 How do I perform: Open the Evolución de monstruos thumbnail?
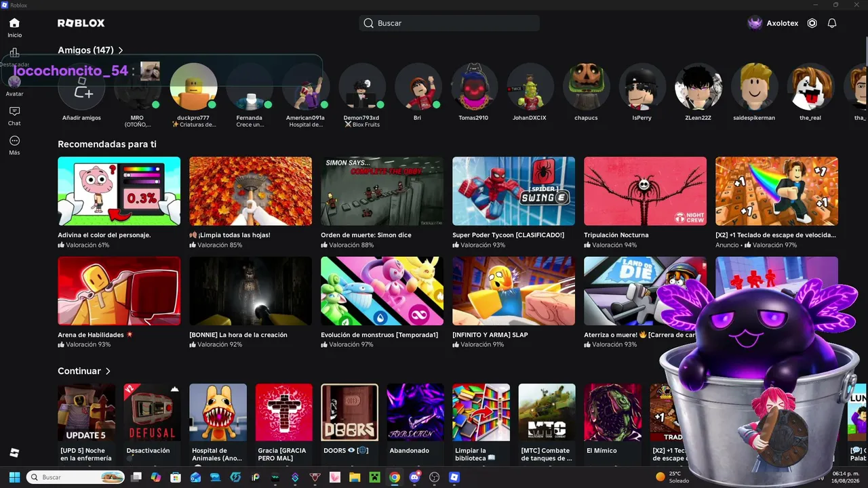click(382, 291)
